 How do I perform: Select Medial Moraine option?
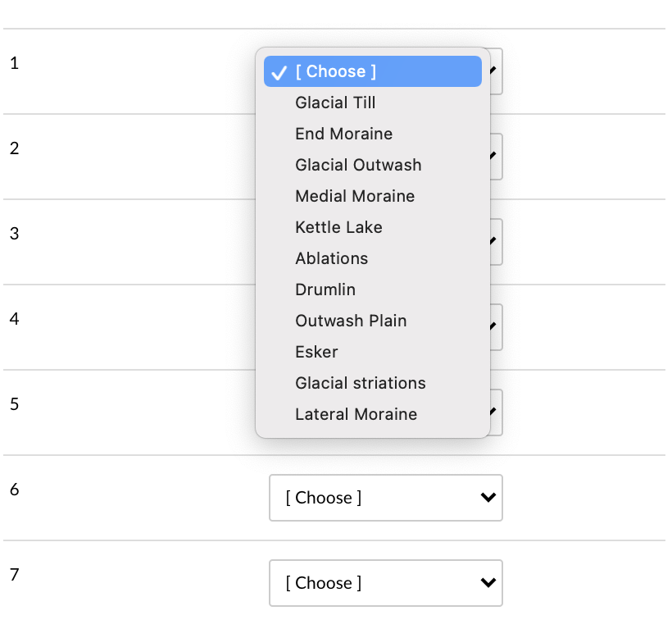[x=355, y=196]
